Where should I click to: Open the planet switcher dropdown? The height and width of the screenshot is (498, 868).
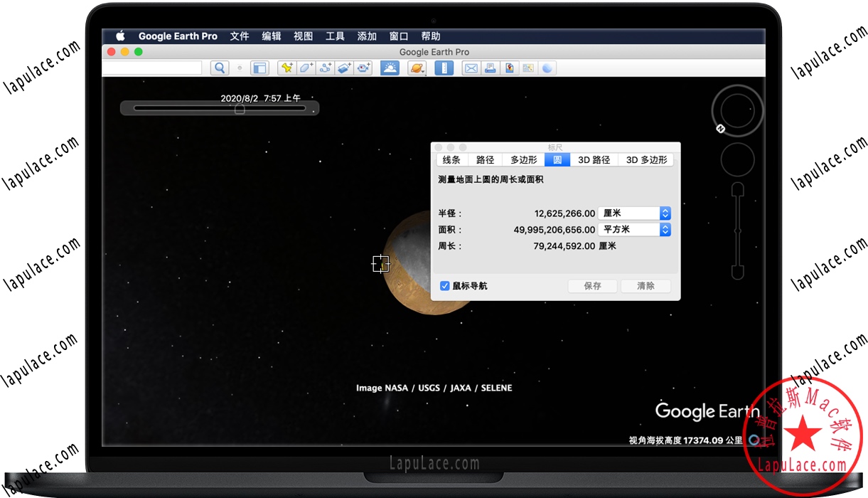point(417,68)
